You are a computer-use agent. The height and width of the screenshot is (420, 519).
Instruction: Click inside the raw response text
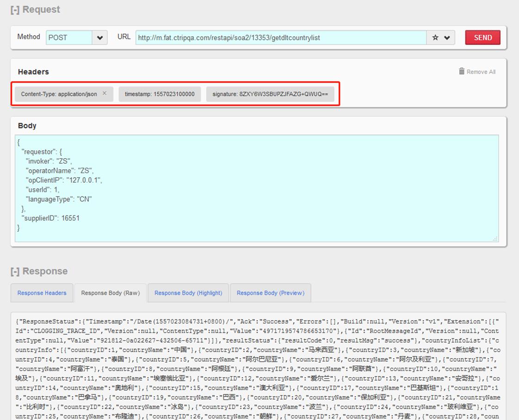point(257,365)
